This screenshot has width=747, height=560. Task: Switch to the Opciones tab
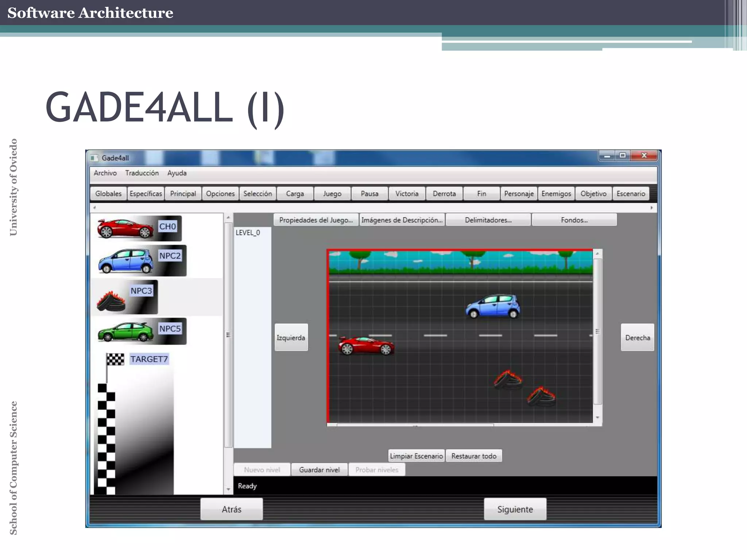click(220, 194)
